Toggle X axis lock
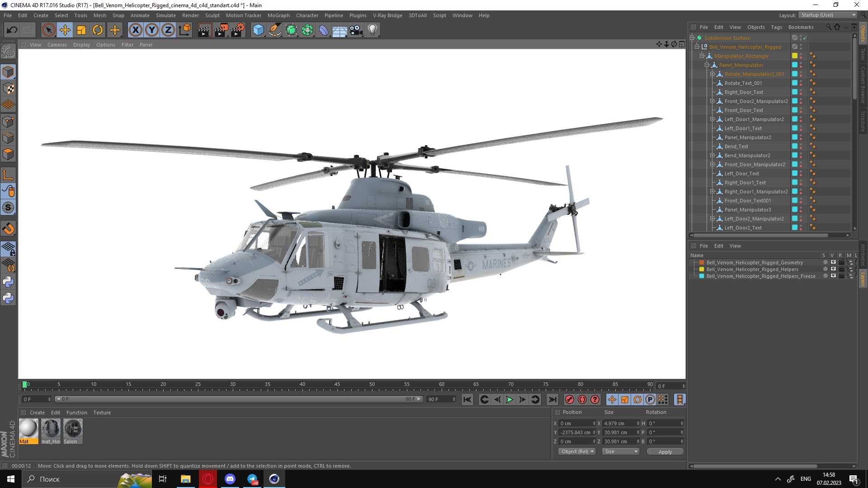868x488 pixels. click(135, 30)
